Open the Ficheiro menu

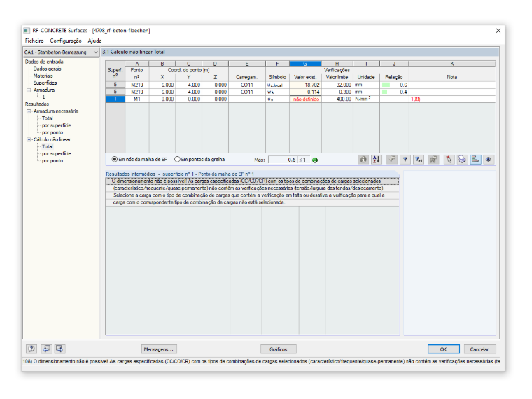point(34,41)
